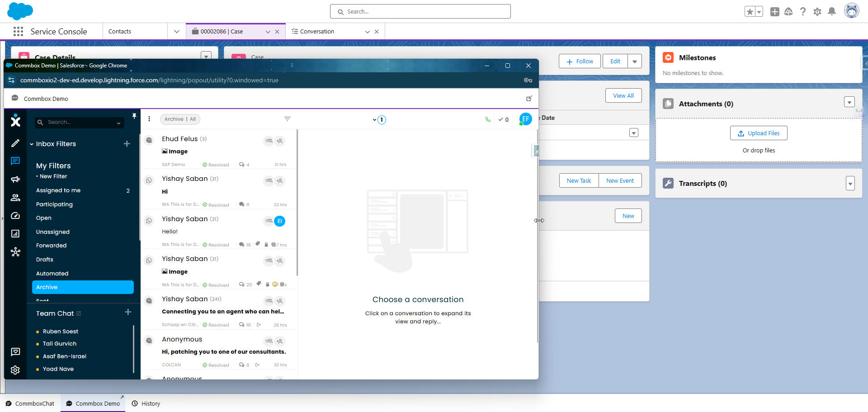This screenshot has height=412, width=868.
Task: Assign agent on the Ehud Felus conversation
Action: click(x=280, y=141)
